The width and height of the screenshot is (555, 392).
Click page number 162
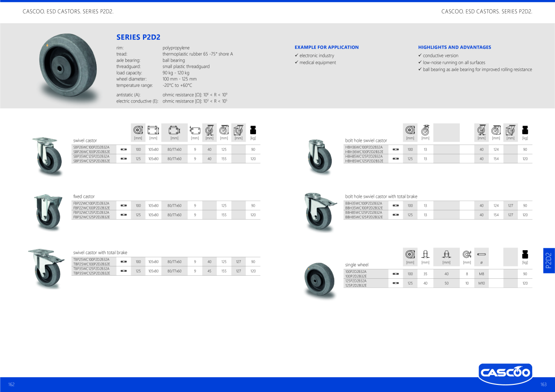tap(11, 384)
